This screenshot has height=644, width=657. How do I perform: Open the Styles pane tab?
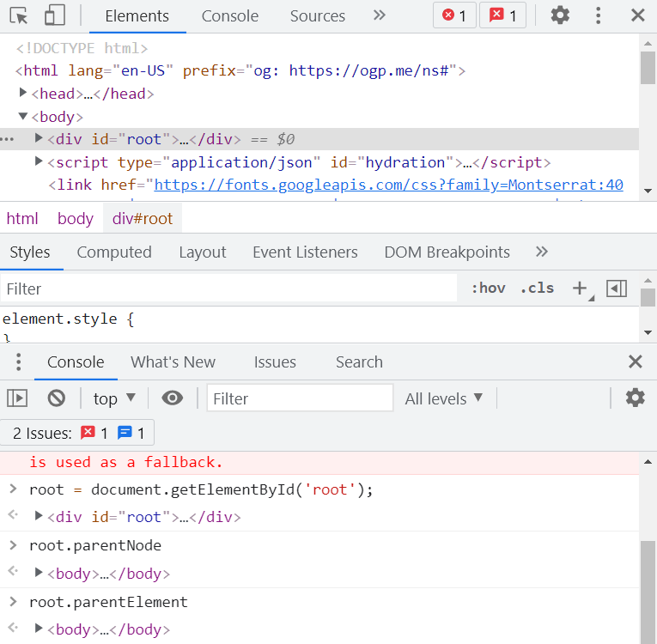(30, 252)
